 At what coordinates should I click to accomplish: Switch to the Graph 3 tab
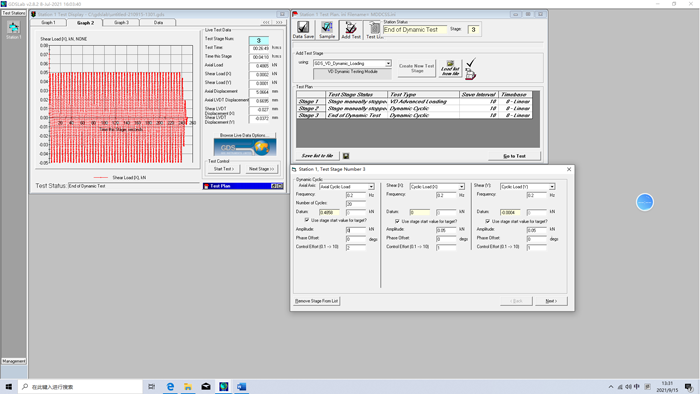click(121, 22)
